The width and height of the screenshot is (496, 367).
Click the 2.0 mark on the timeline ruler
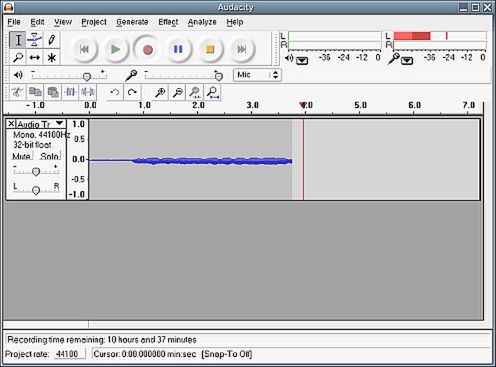[x=198, y=105]
